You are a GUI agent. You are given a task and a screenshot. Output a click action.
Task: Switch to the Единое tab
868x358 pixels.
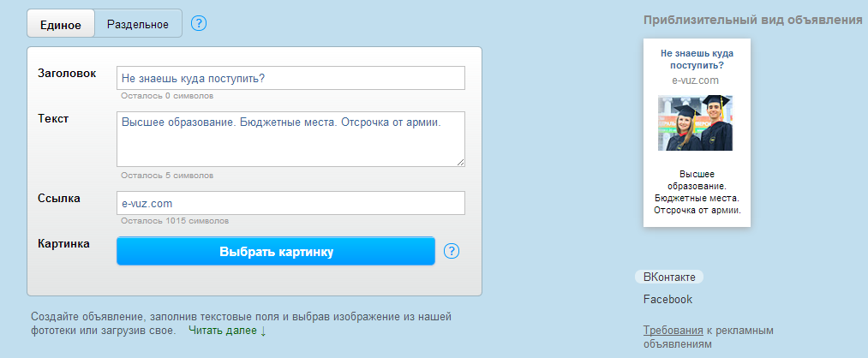click(x=61, y=24)
